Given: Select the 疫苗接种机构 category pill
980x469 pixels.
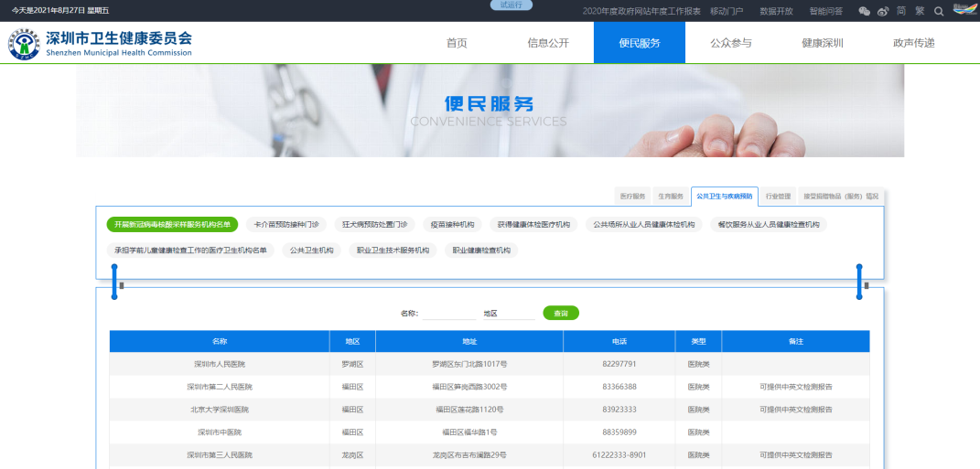Looking at the screenshot, I should tap(453, 224).
